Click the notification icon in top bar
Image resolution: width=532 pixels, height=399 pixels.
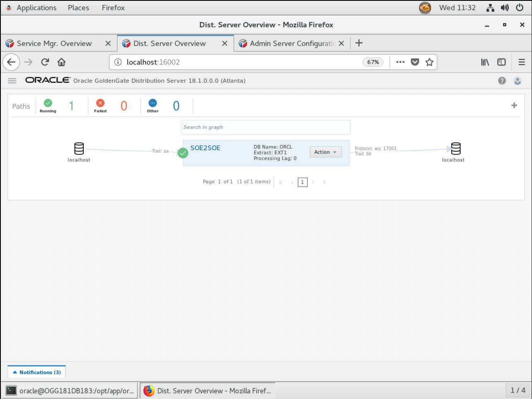pyautogui.click(x=425, y=7)
